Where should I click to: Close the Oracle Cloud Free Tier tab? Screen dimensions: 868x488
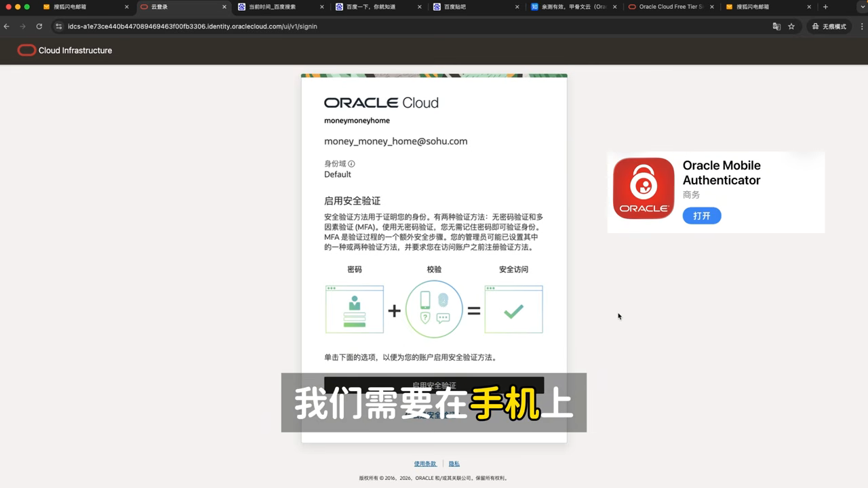tap(713, 7)
